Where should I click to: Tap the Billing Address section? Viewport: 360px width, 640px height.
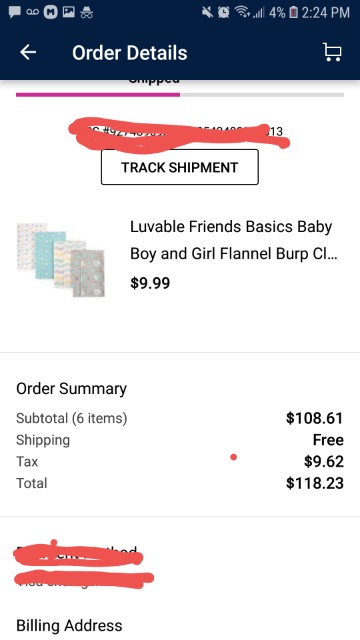[x=69, y=625]
